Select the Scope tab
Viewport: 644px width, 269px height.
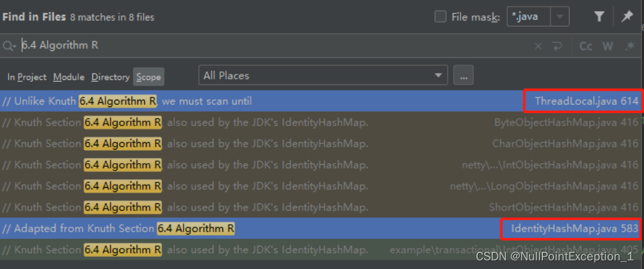(148, 77)
